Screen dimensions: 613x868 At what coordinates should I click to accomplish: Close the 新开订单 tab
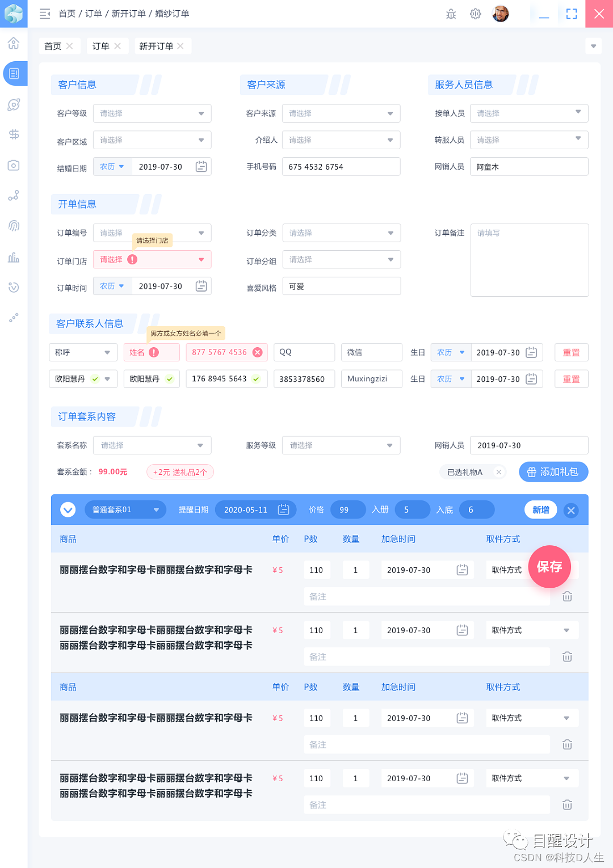180,46
